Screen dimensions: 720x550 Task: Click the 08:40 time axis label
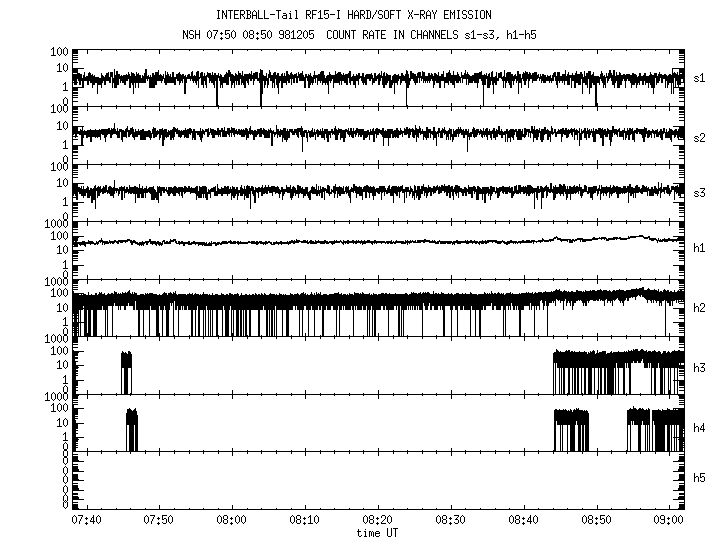[524, 520]
